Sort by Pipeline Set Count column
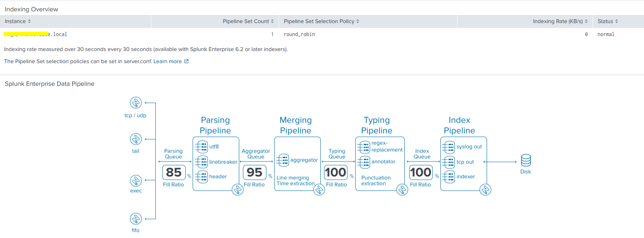Image resolution: width=644 pixels, height=238 pixels. [248, 21]
